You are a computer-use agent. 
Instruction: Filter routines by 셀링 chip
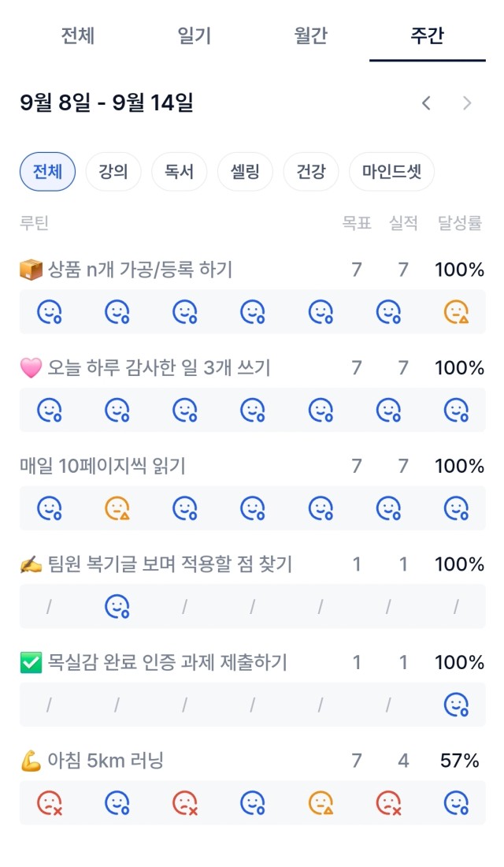pyautogui.click(x=246, y=172)
